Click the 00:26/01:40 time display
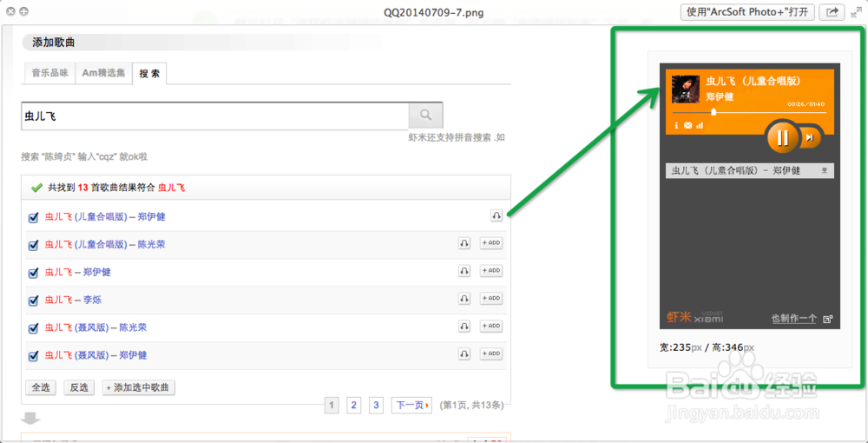This screenshot has height=443, width=868. (x=806, y=104)
